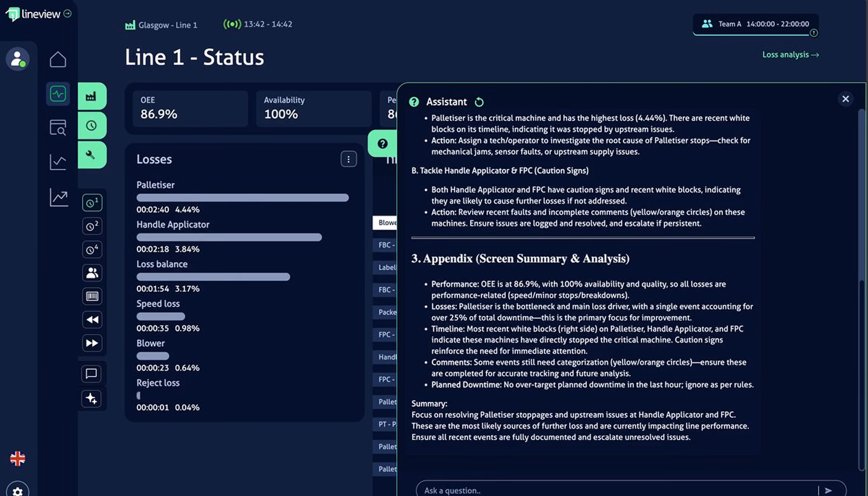Choose the 4 hour timer icon
The image size is (868, 496).
tap(92, 249)
